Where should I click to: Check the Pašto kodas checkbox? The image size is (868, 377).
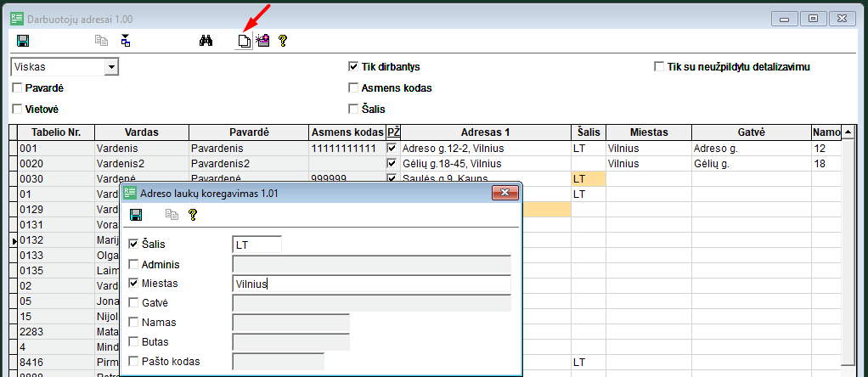click(x=133, y=362)
